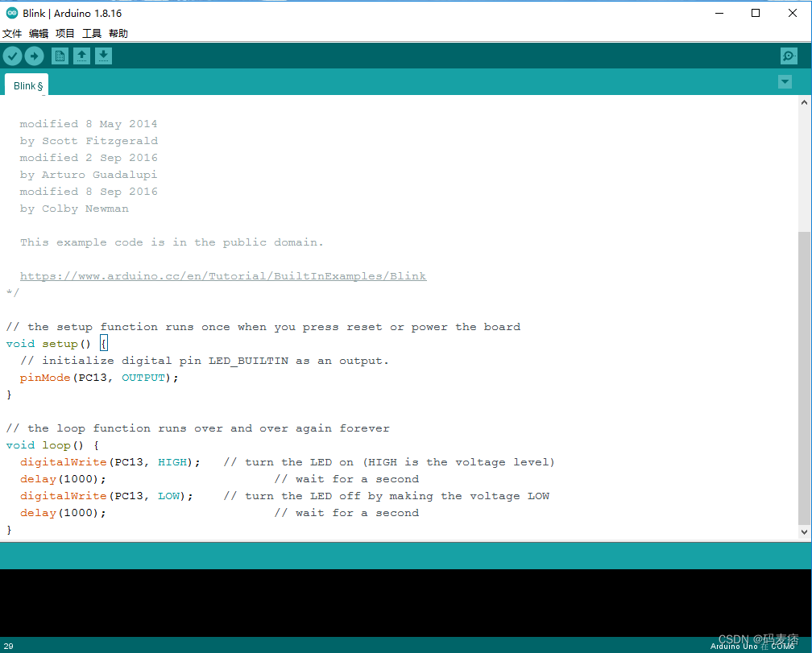
Task: Save the sketch with the down-arrow toolbar icon
Action: 103,56
